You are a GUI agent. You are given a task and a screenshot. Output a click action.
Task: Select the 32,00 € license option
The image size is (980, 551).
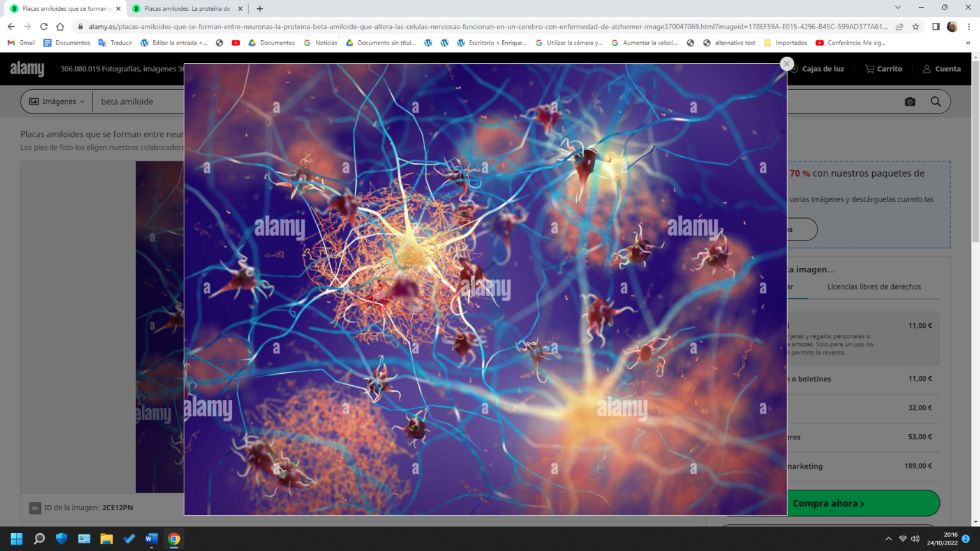point(863,408)
